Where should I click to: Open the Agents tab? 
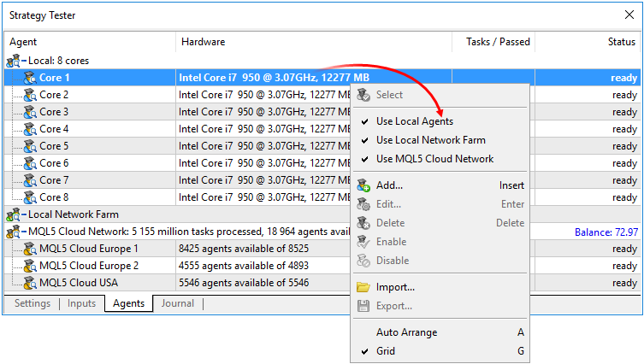coord(128,303)
